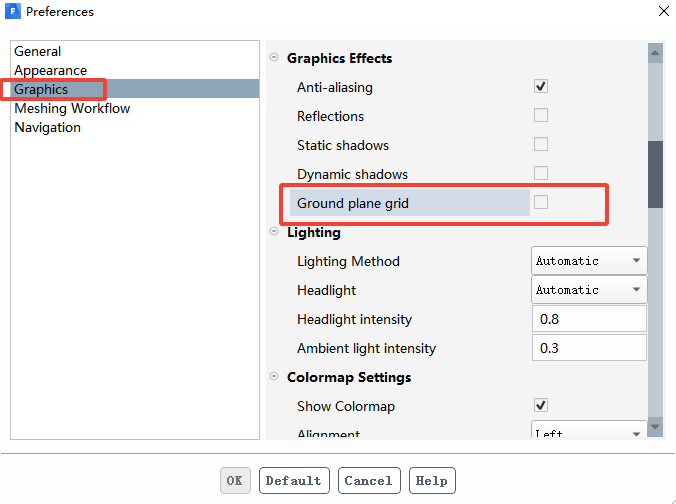Open the Alignment dropdown
Screen dimensions: 676x504
point(589,429)
